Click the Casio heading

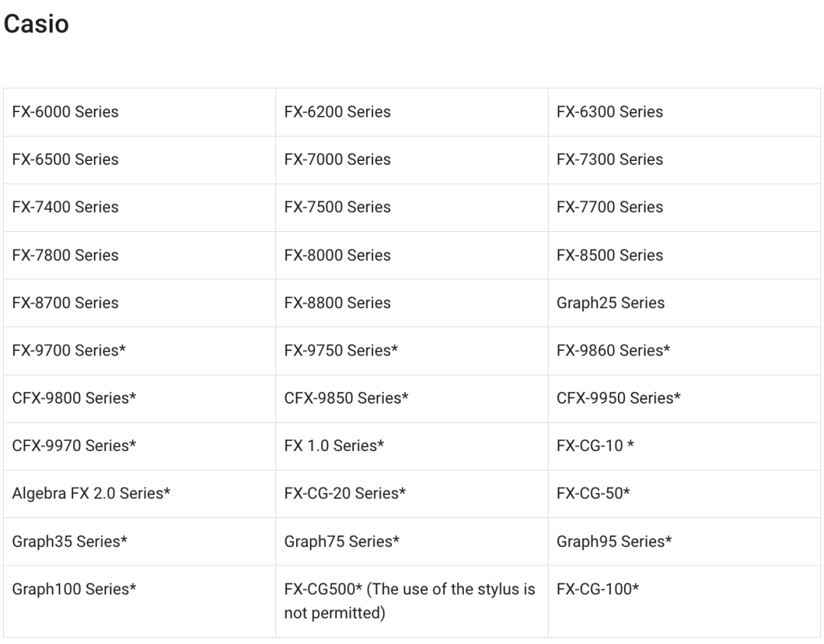(37, 24)
